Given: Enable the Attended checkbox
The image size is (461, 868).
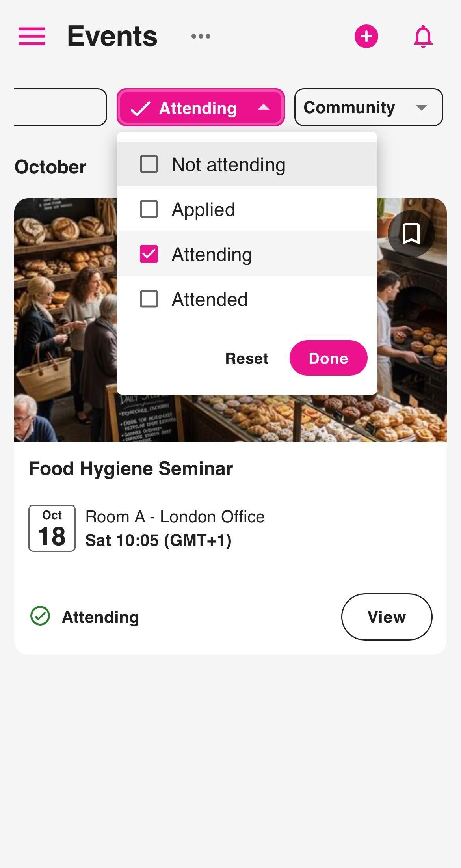Looking at the screenshot, I should click(149, 299).
